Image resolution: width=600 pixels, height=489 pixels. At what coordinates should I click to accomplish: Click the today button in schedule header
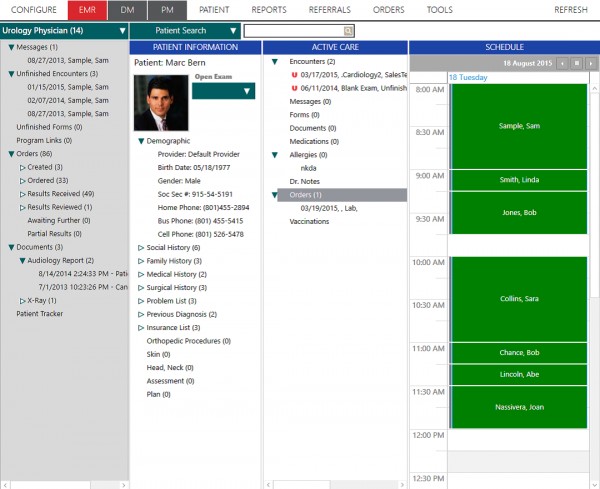576,63
